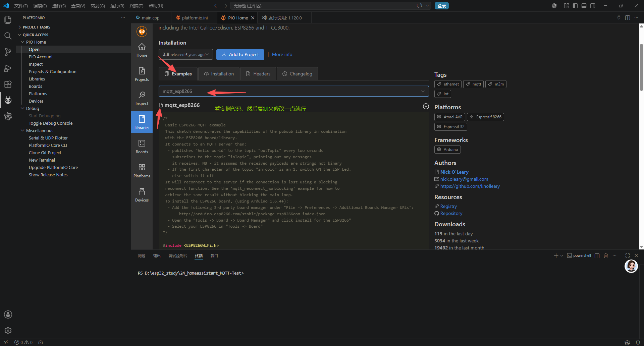
Task: Customize layout from the title bar
Action: pos(567,6)
